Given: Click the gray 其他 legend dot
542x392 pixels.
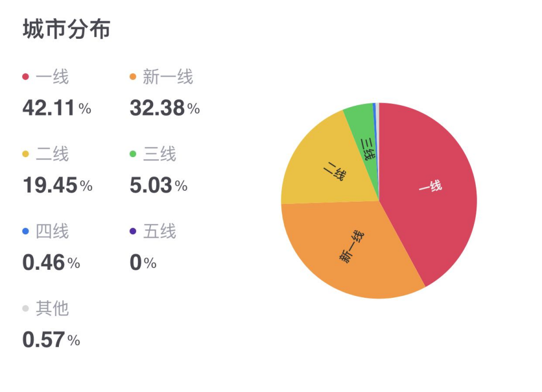Looking at the screenshot, I should click(26, 309).
